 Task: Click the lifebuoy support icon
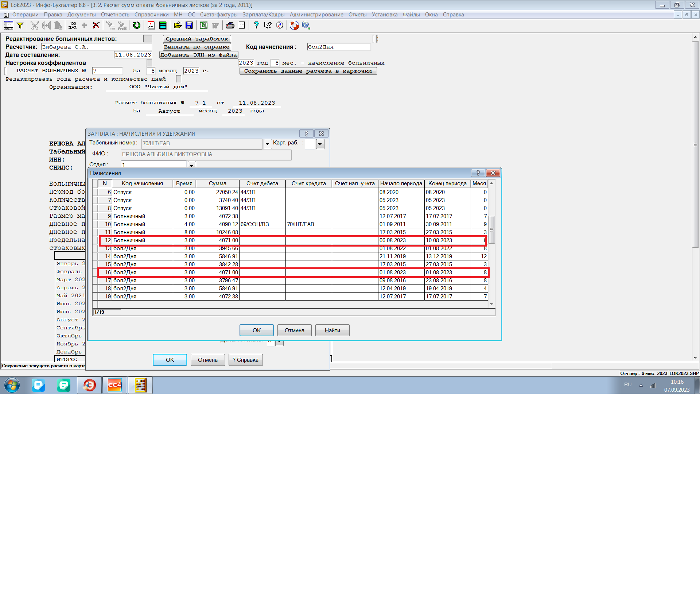click(294, 25)
